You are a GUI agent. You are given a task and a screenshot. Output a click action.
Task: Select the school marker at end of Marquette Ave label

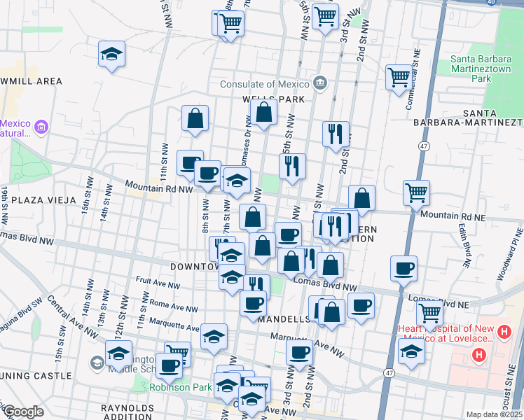[x=214, y=337]
